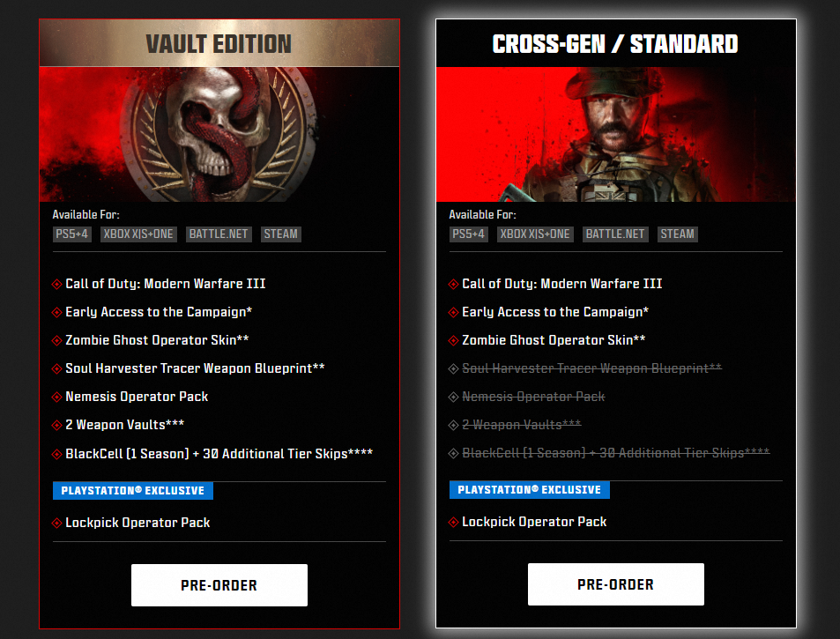
Task: Select BATTLE.NET platform under Vault Edition
Action: tap(219, 234)
